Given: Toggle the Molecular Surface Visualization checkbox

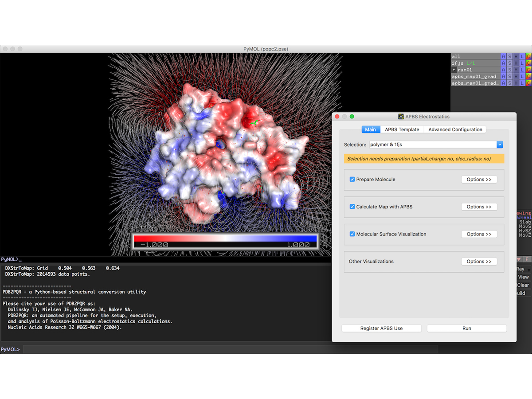Looking at the screenshot, I should tap(352, 234).
